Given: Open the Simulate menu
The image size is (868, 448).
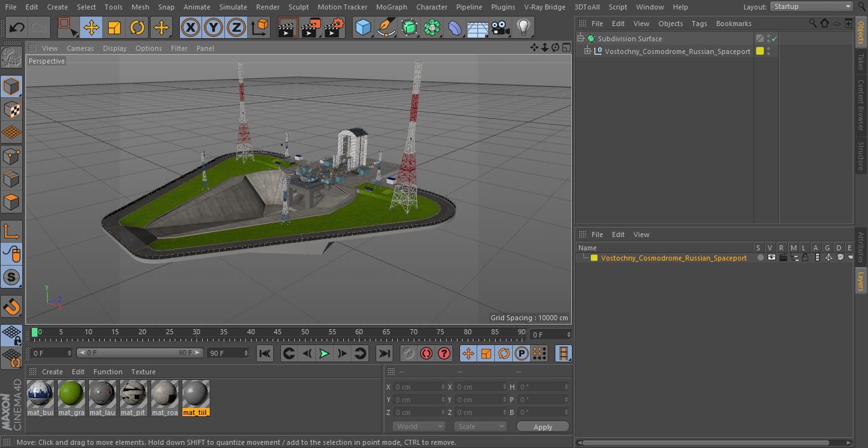Looking at the screenshot, I should pyautogui.click(x=233, y=7).
